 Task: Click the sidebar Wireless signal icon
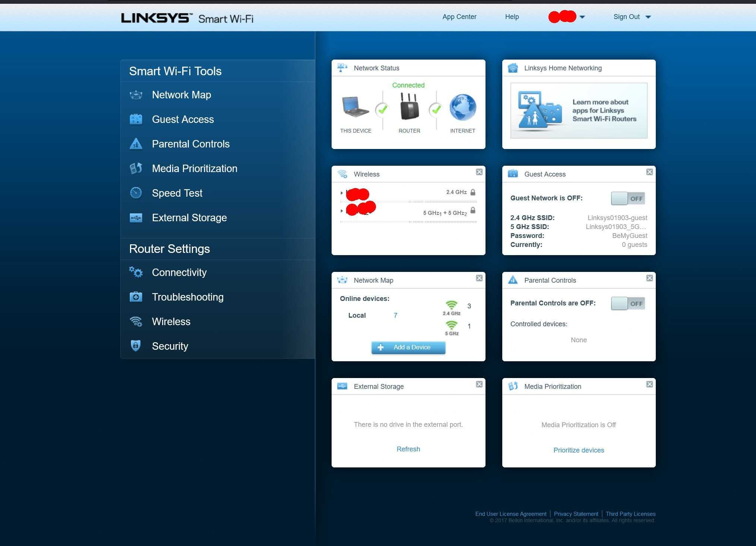tap(136, 321)
